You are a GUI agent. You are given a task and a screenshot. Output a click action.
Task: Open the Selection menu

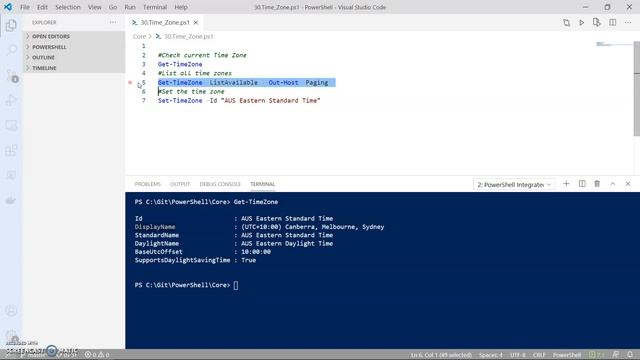(x=68, y=7)
